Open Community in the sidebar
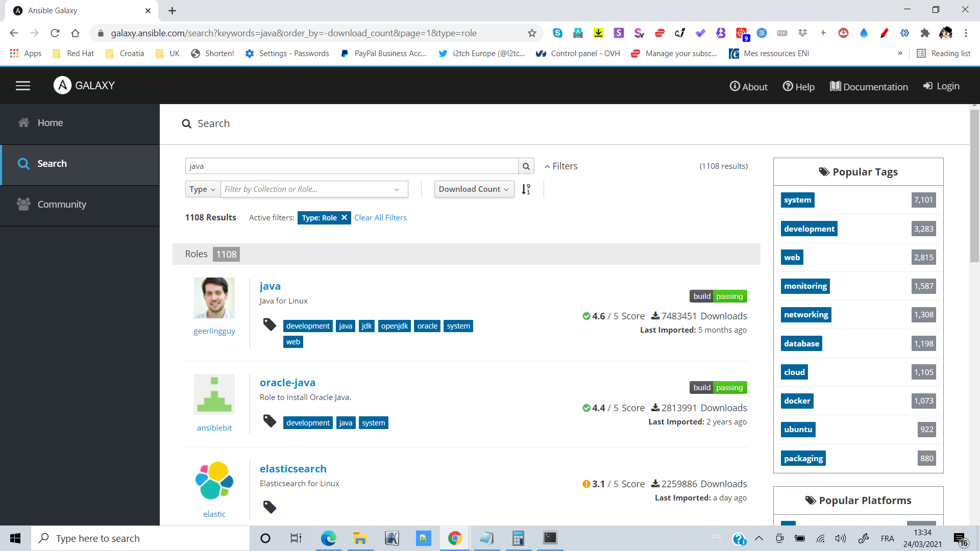980x551 pixels. tap(61, 205)
